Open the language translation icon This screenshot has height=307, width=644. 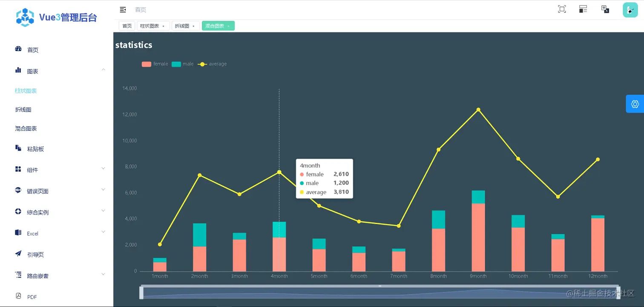tap(605, 9)
